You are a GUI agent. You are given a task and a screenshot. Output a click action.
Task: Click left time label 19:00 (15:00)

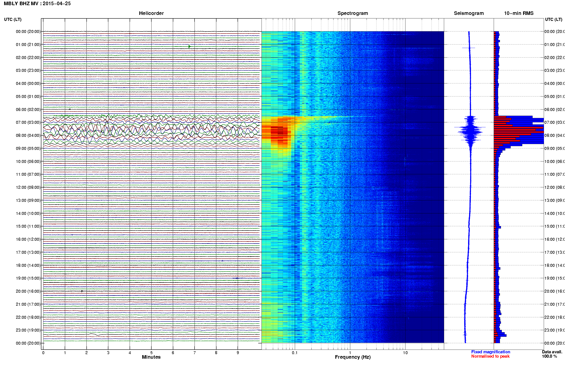28,278
